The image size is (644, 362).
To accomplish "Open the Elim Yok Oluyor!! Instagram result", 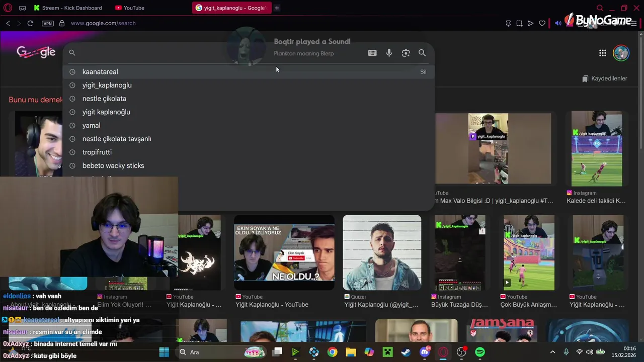I will (124, 305).
